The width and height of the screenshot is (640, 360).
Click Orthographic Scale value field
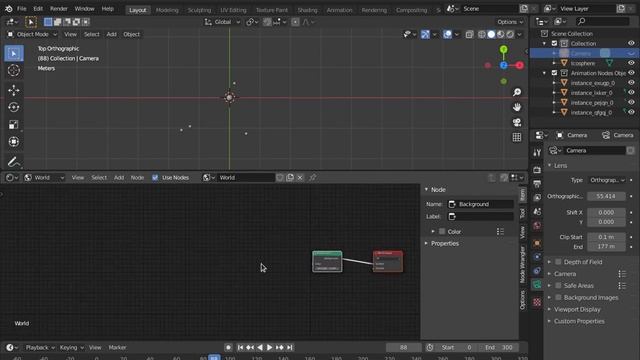click(606, 196)
